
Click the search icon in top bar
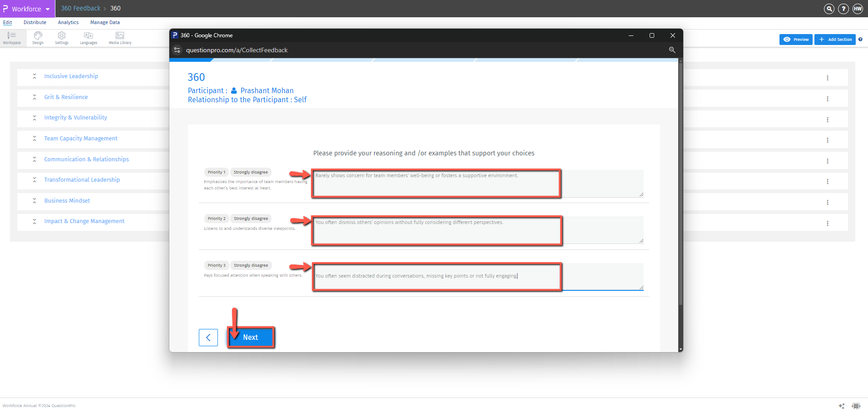pos(829,9)
